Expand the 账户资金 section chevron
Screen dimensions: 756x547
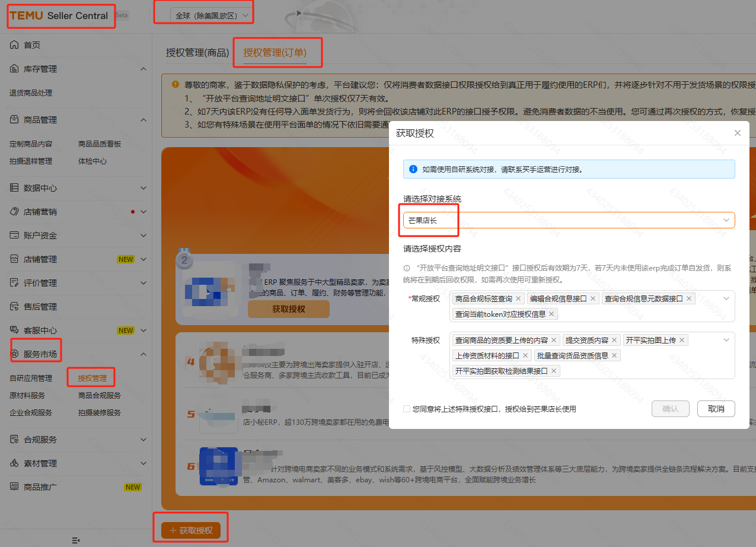point(143,236)
